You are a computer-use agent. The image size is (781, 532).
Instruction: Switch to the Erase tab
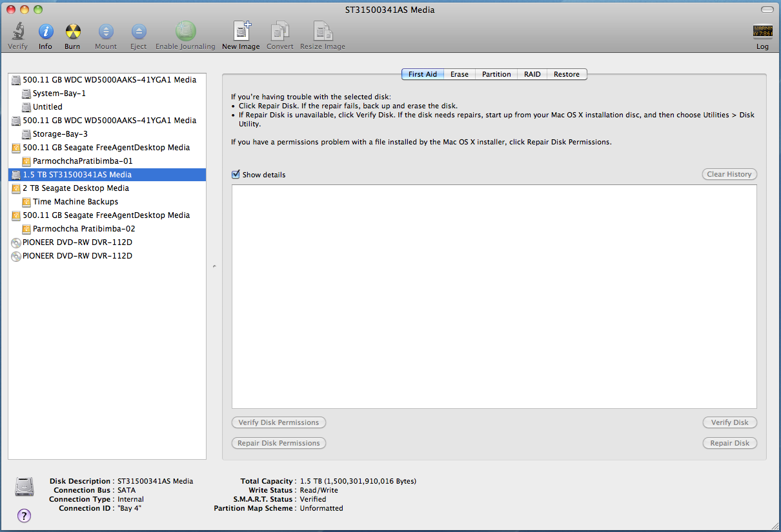460,74
